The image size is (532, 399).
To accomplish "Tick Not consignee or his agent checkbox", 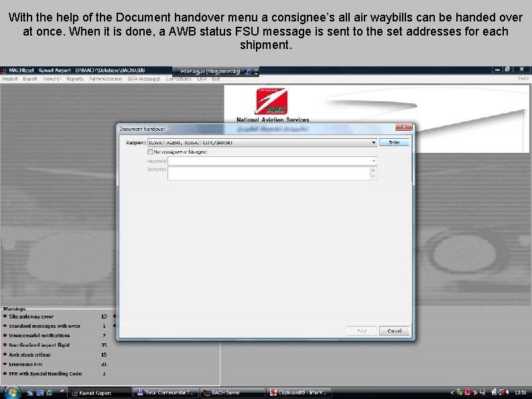I will pyautogui.click(x=150, y=152).
